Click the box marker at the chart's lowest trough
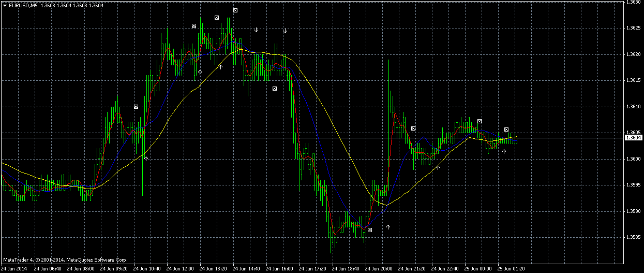This screenshot has height=273, width=644. click(x=369, y=229)
